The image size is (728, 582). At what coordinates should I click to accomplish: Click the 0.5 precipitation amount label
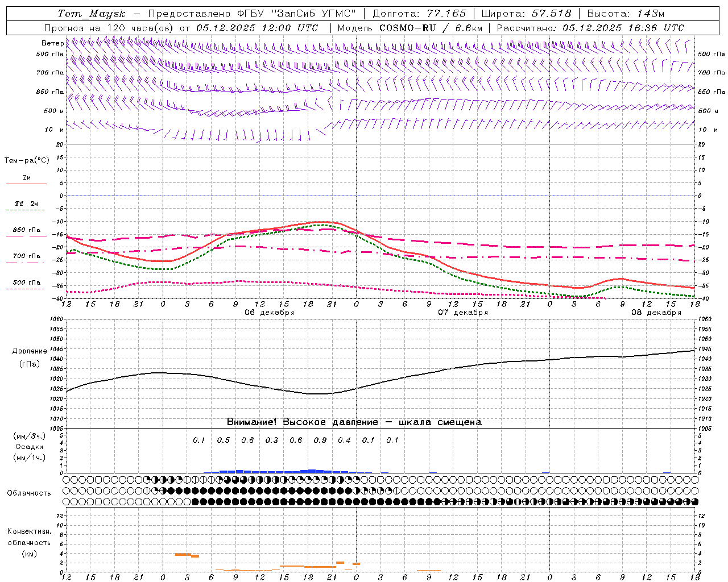click(x=224, y=440)
